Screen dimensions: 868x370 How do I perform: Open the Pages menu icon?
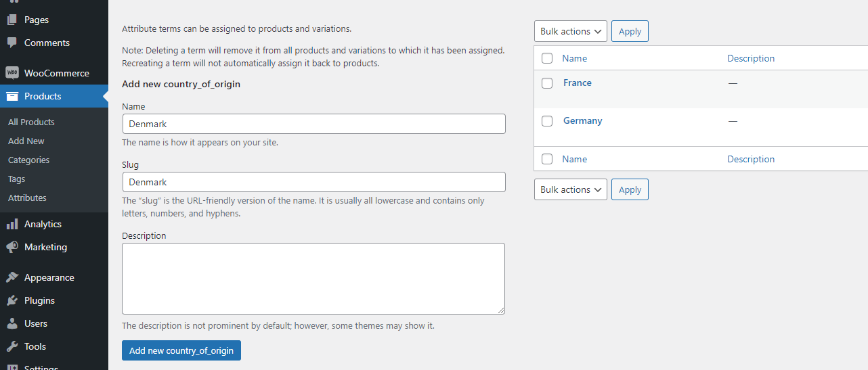12,20
